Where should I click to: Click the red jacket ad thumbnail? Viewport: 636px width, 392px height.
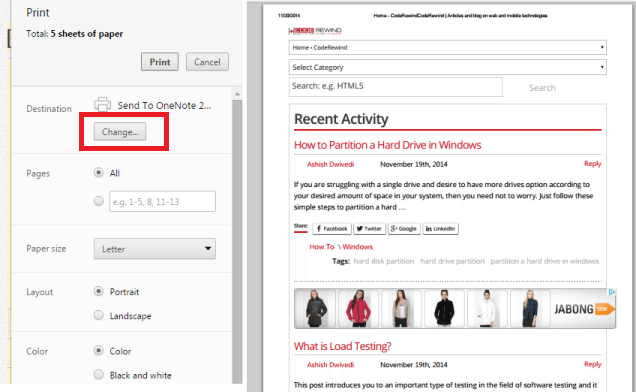358,308
